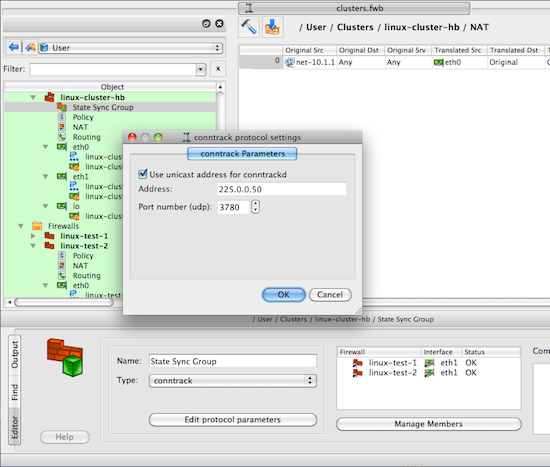
Task: Click the install firewall policy icon
Action: (x=272, y=27)
